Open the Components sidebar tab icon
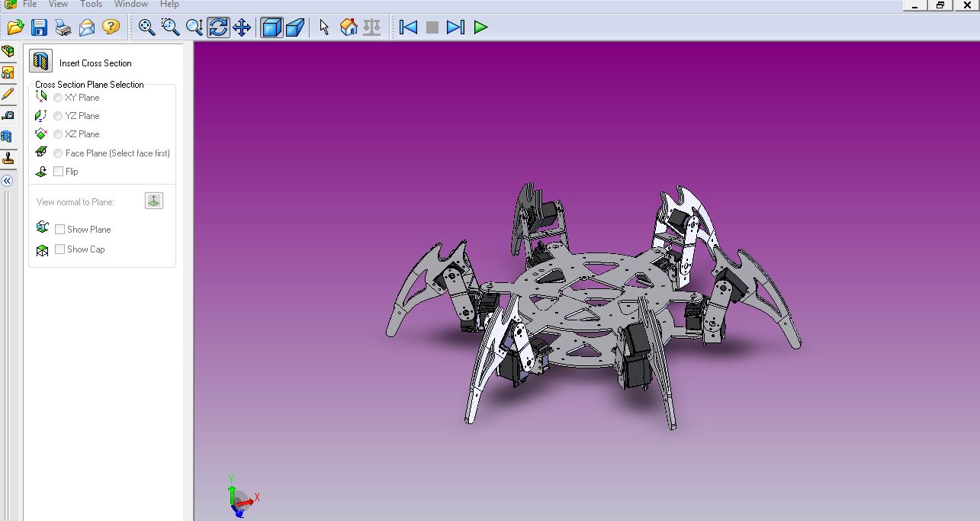This screenshot has height=521, width=980. click(x=8, y=51)
